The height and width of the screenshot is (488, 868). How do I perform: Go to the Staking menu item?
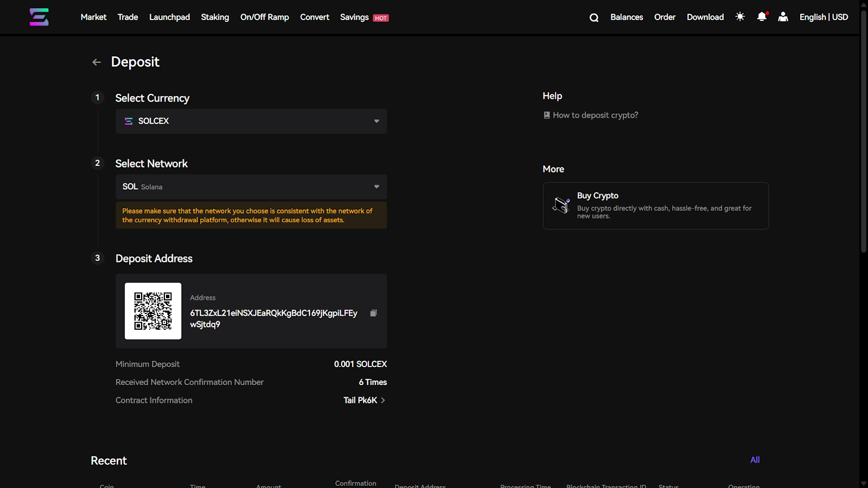coord(215,17)
